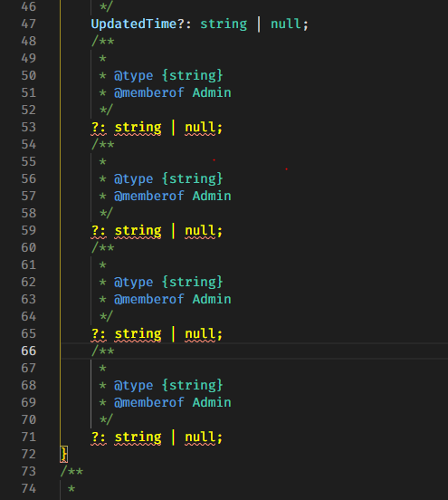Click the underlined null on line 53
The image size is (448, 500).
click(200, 127)
